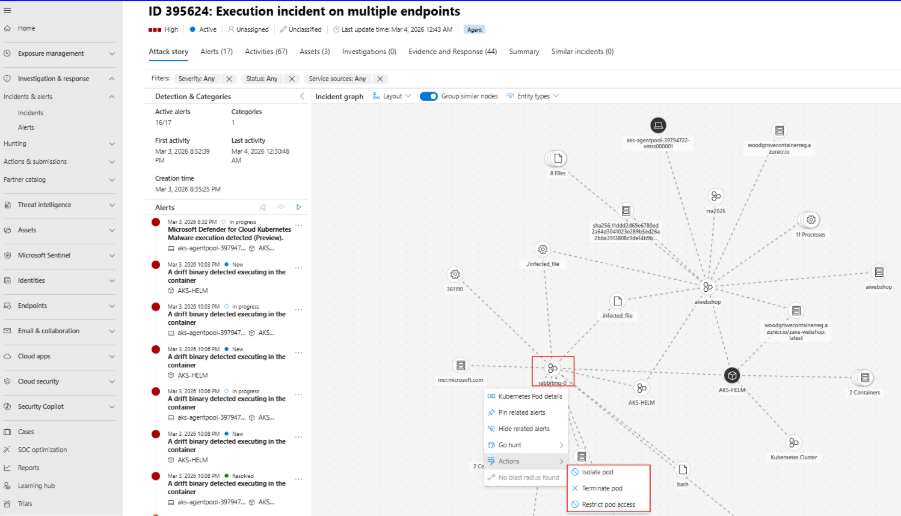This screenshot has height=516, width=901.
Task: Click the bash file node
Action: tap(682, 470)
